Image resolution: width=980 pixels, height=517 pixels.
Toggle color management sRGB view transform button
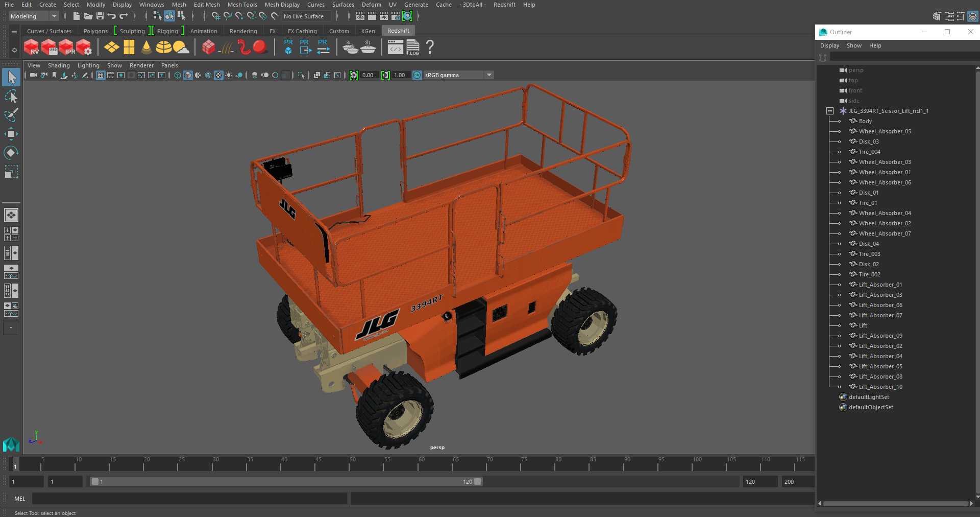click(417, 75)
